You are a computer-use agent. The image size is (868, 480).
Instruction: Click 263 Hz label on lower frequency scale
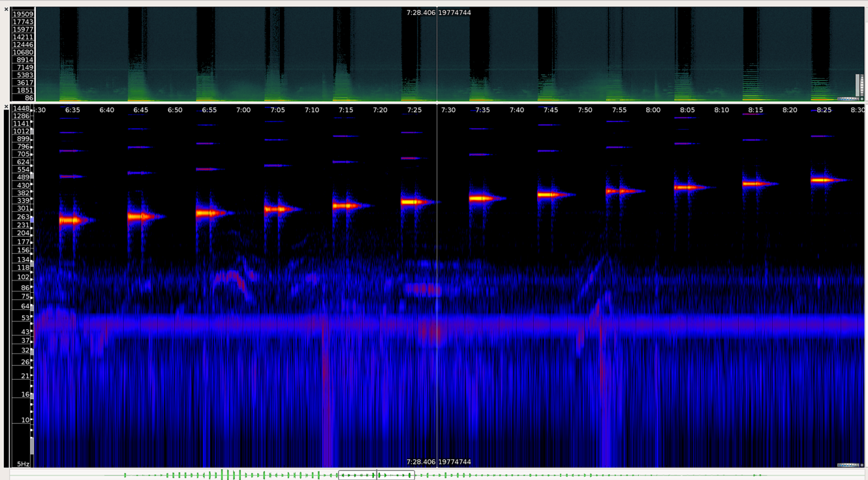[23, 217]
